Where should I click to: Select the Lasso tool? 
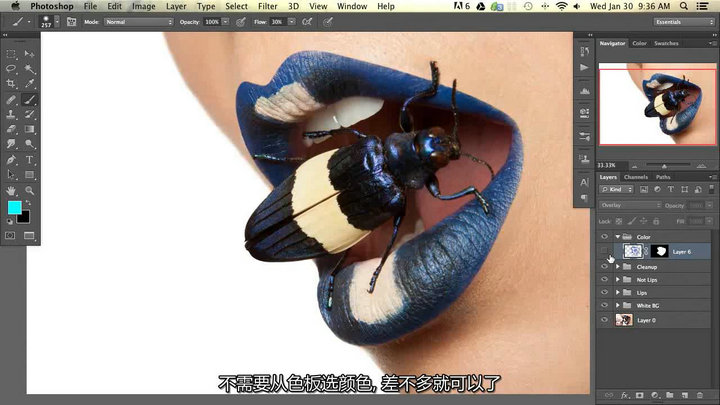(x=11, y=69)
